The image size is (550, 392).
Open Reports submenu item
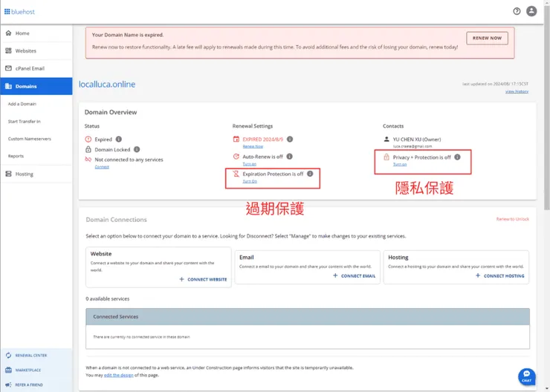point(16,156)
